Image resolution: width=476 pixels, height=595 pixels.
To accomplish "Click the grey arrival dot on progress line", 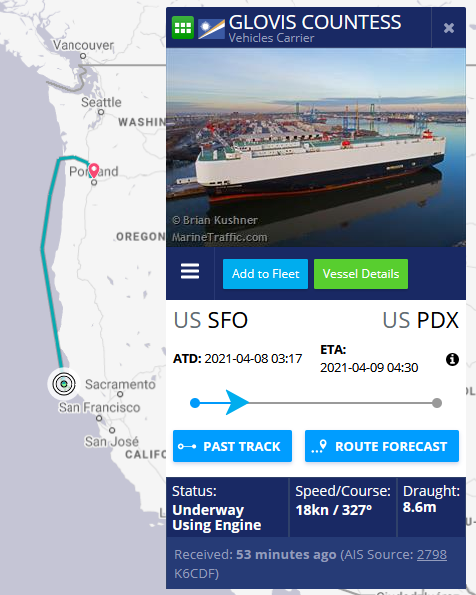I will click(x=437, y=403).
